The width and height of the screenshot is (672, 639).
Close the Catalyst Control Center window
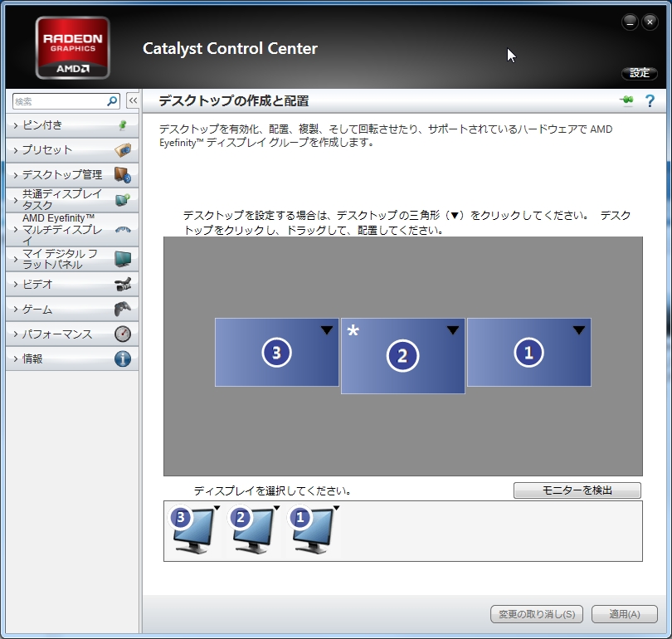click(x=650, y=22)
